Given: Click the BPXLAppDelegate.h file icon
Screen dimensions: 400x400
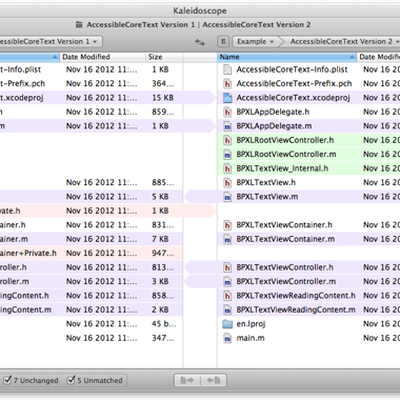Looking at the screenshot, I should pos(227,112).
